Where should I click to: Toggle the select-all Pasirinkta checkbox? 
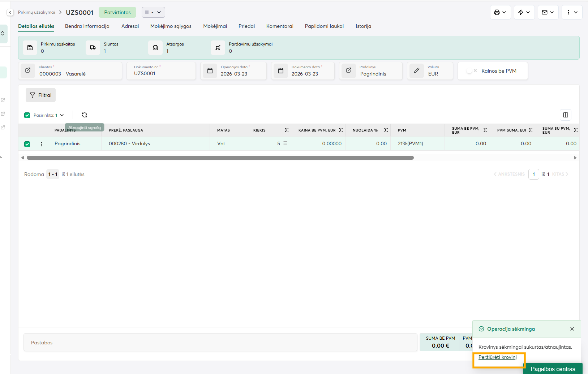[x=27, y=115]
